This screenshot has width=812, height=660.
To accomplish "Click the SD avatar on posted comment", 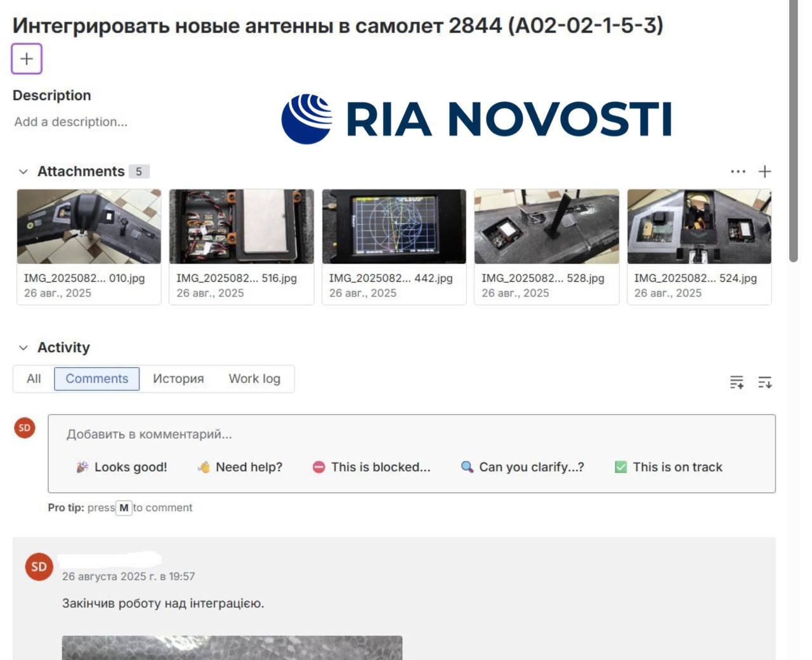I will [39, 567].
